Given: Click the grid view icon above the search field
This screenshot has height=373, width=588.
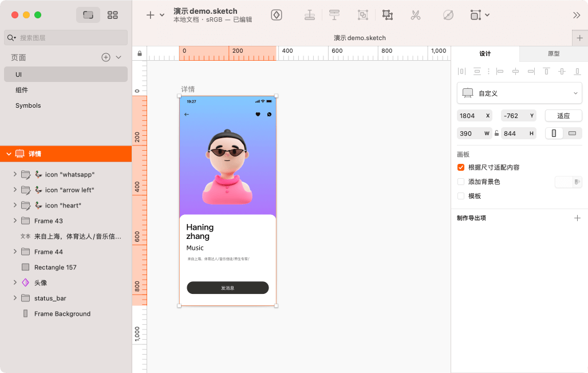Looking at the screenshot, I should [x=113, y=15].
